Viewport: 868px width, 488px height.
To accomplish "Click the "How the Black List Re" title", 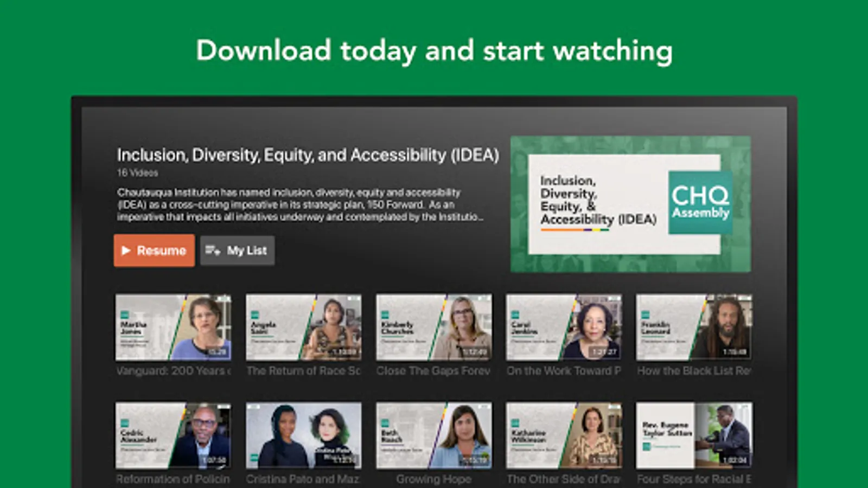I will click(x=694, y=371).
